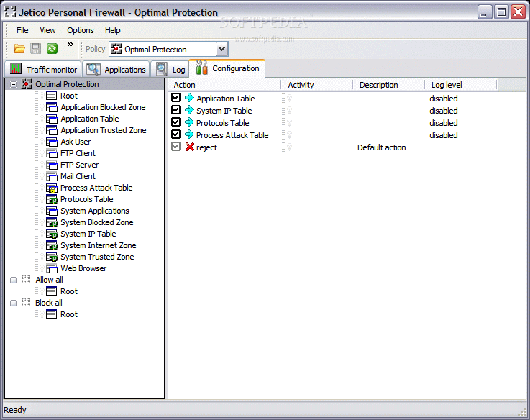This screenshot has height=420, width=530.
Task: Toggle the reject rule checkbox
Action: click(175, 147)
